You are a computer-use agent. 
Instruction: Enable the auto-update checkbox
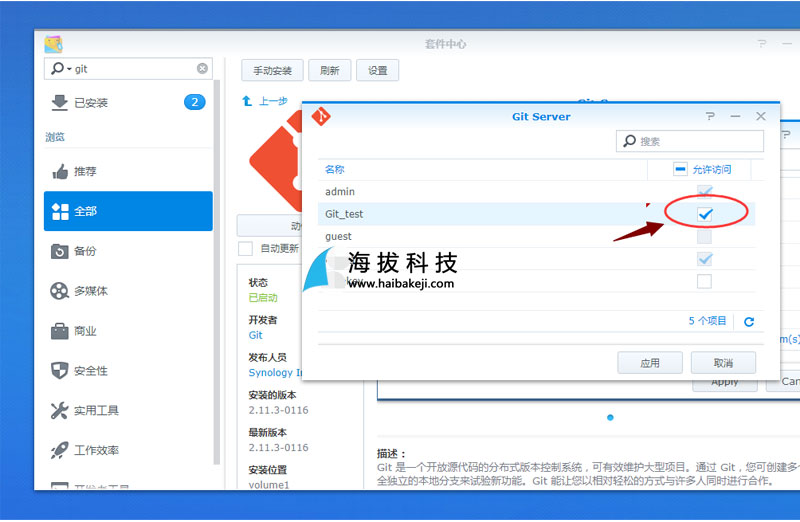[x=245, y=248]
